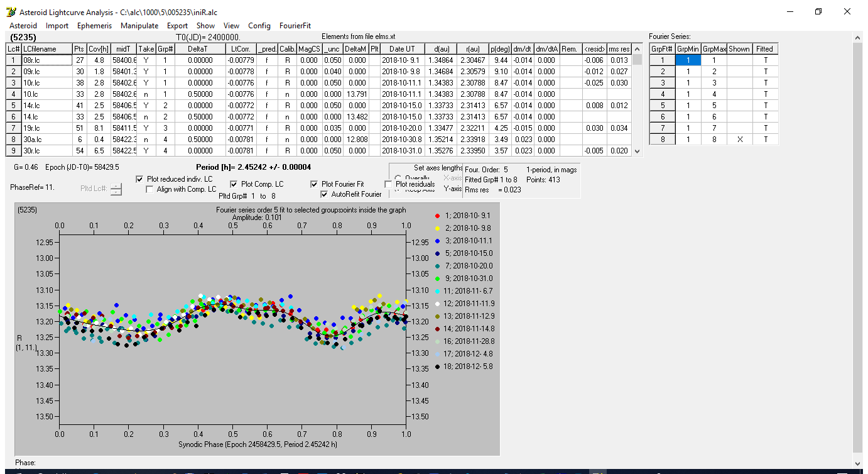Screen dimensions: 868x474
Task: Click the application icon in title bar
Action: pos(9,11)
